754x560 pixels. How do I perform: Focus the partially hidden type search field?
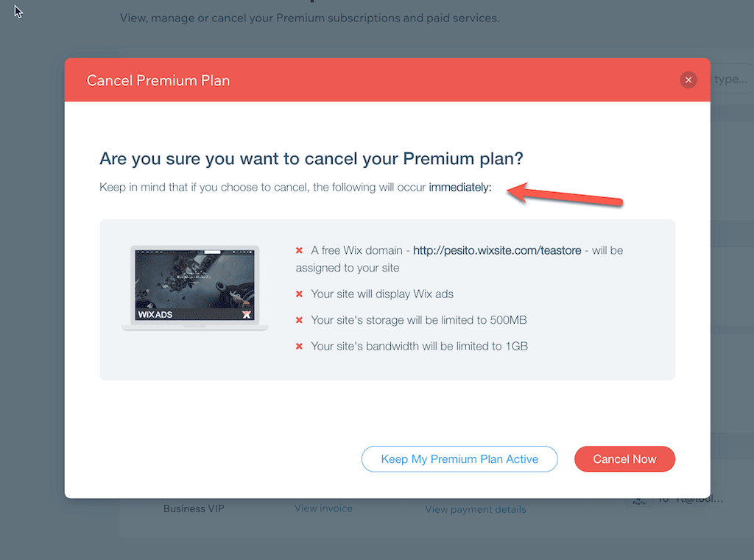point(732,79)
